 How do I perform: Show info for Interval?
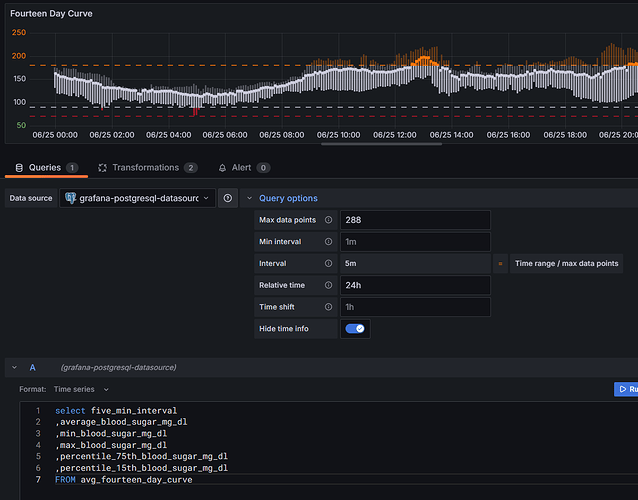point(328,264)
